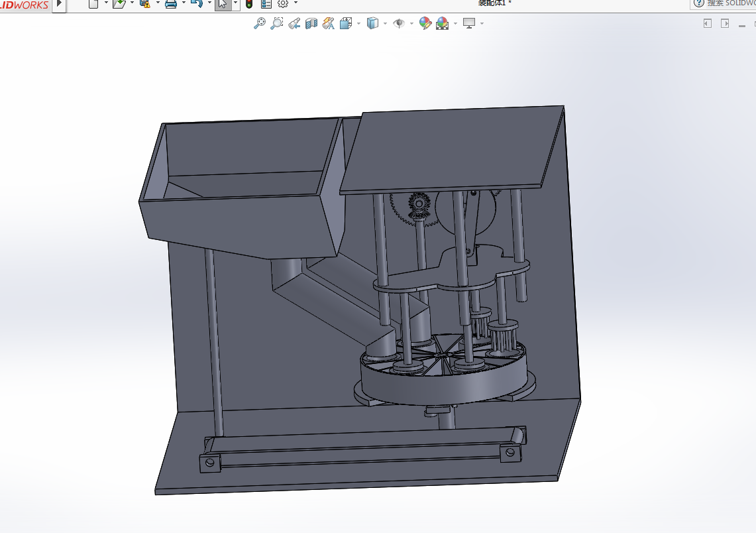Expand the Apply Scene dropdown arrow

(456, 23)
